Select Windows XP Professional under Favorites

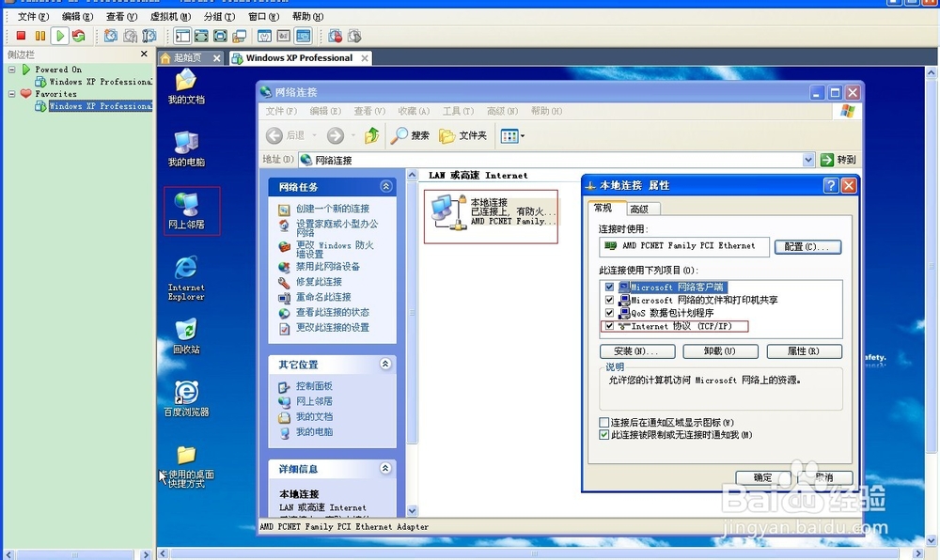tap(101, 106)
